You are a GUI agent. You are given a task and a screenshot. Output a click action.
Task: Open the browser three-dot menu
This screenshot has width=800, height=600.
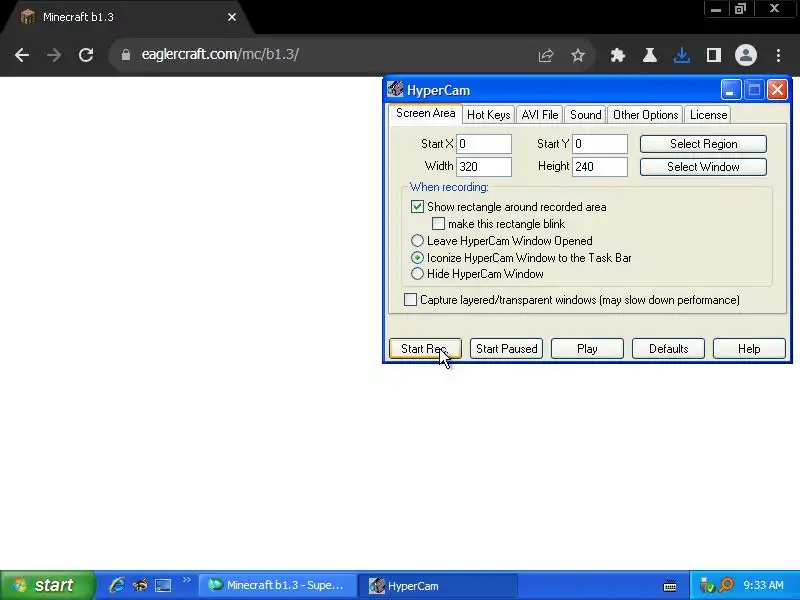[x=778, y=55]
